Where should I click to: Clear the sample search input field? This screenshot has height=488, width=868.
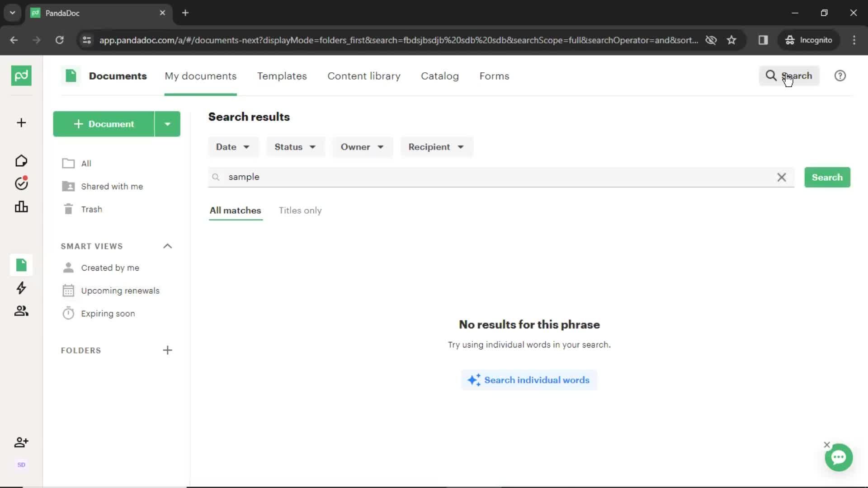click(781, 177)
